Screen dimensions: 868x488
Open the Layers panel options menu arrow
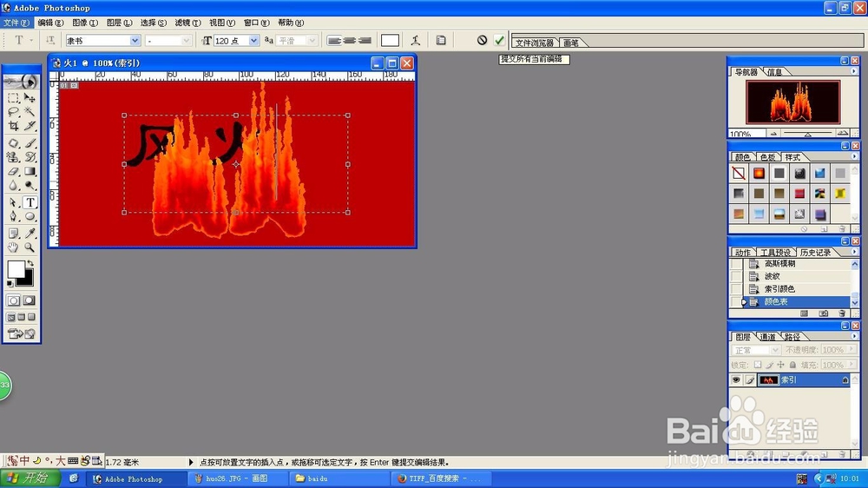point(853,336)
